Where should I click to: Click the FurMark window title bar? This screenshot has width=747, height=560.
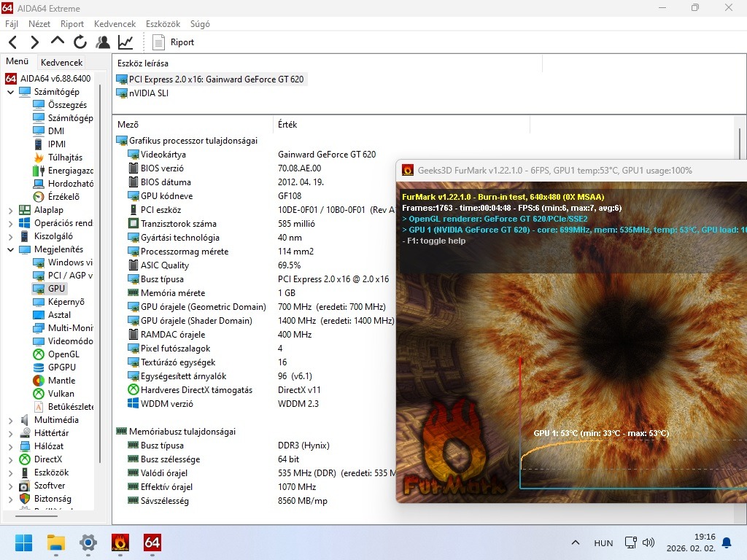coord(572,171)
